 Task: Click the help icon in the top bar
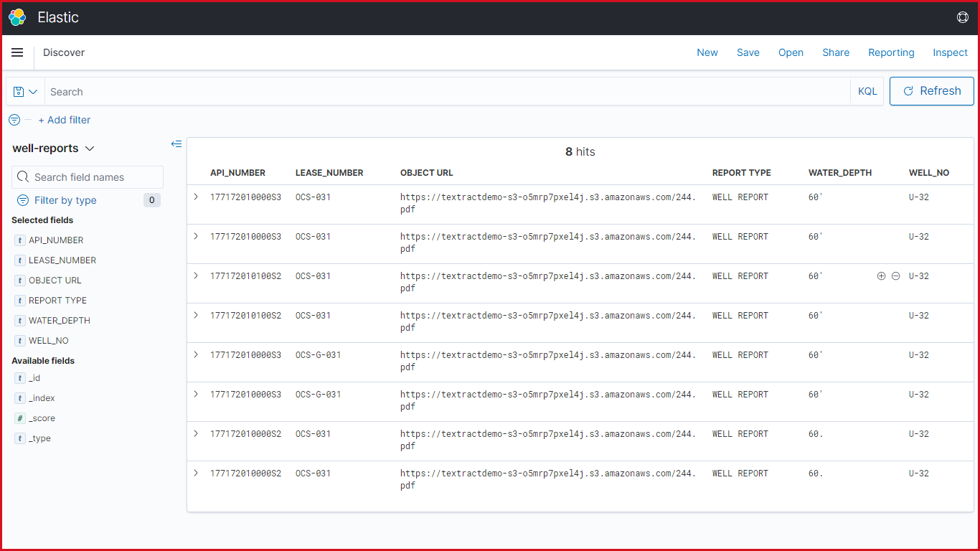(963, 17)
